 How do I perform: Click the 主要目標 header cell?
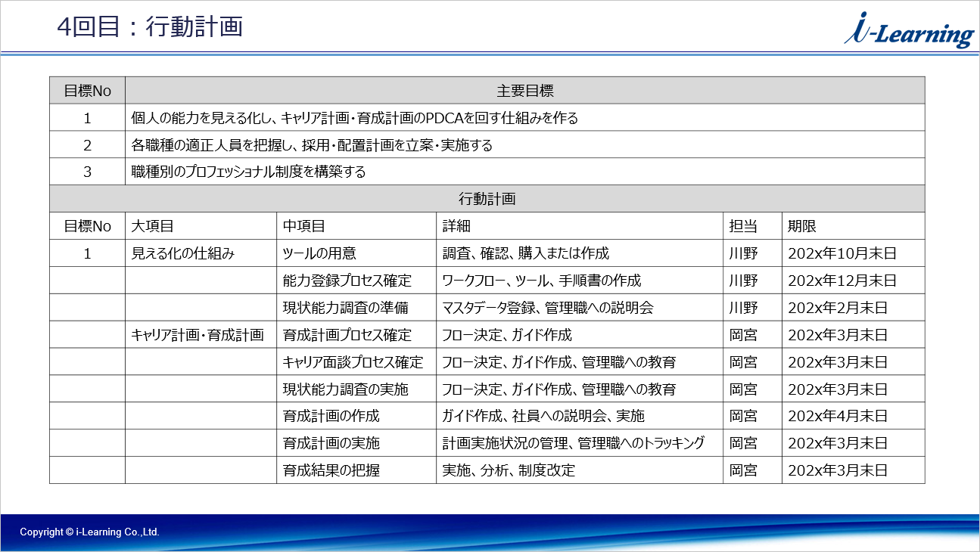click(524, 91)
